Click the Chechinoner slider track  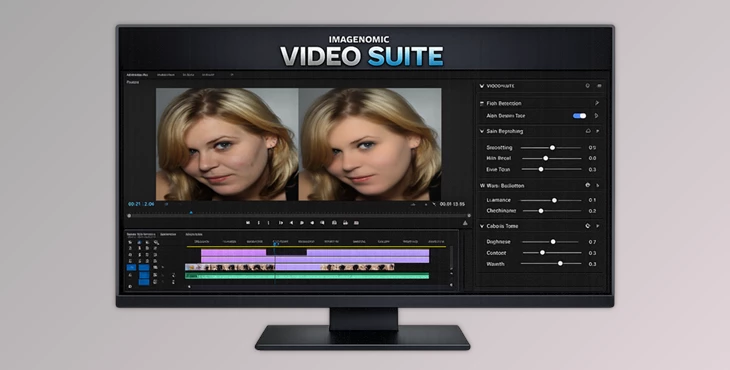552,211
